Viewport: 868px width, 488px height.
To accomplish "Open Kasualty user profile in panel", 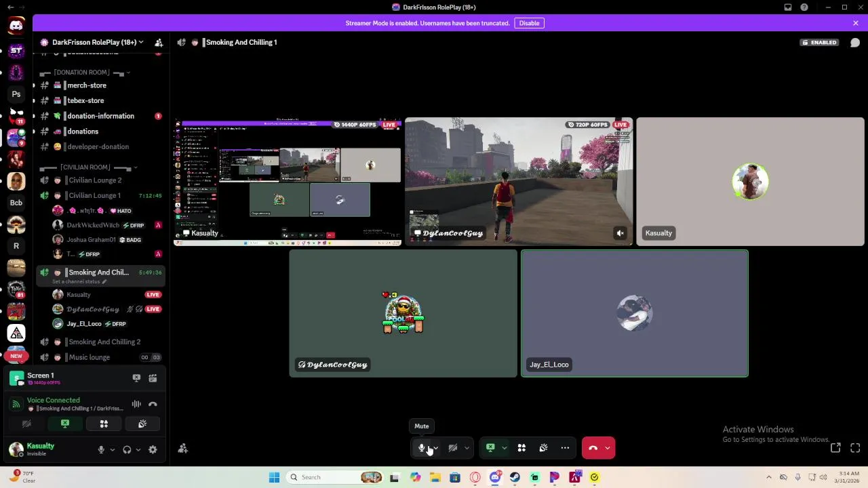I will click(50, 449).
